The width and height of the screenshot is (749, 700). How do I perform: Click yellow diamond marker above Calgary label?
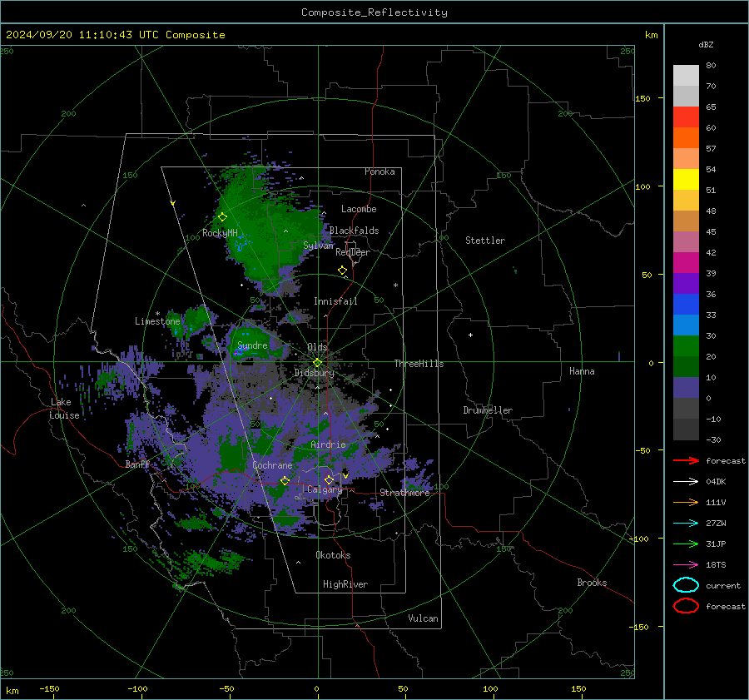329,479
